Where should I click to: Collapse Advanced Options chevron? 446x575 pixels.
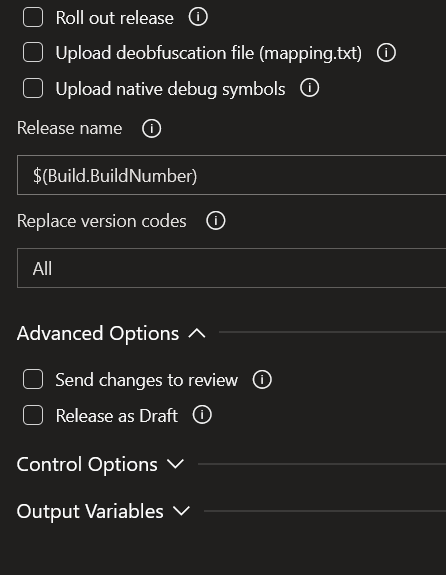197,333
